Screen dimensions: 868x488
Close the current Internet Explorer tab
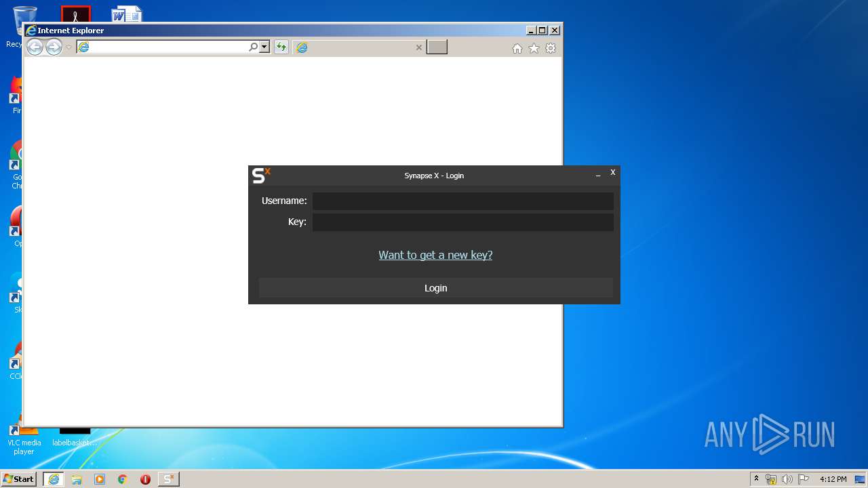tap(418, 47)
